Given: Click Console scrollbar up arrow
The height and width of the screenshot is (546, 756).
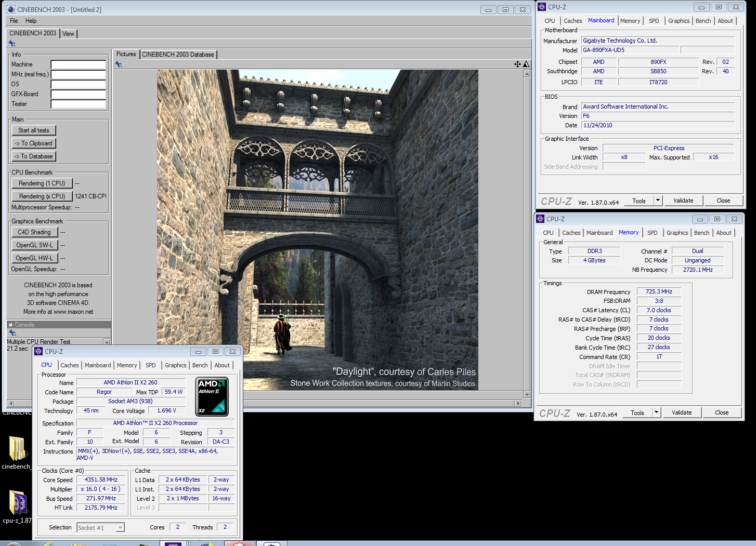Looking at the screenshot, I should pos(107,342).
